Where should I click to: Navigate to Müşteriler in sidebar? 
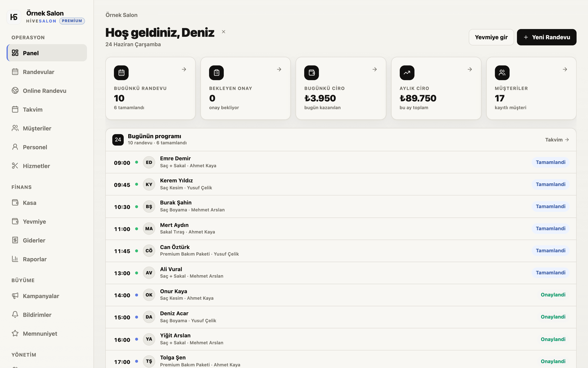click(47, 128)
